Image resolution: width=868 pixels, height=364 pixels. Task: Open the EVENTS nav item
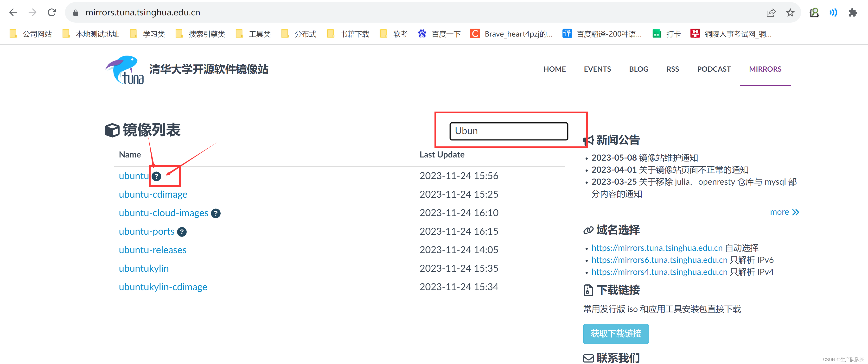point(597,69)
